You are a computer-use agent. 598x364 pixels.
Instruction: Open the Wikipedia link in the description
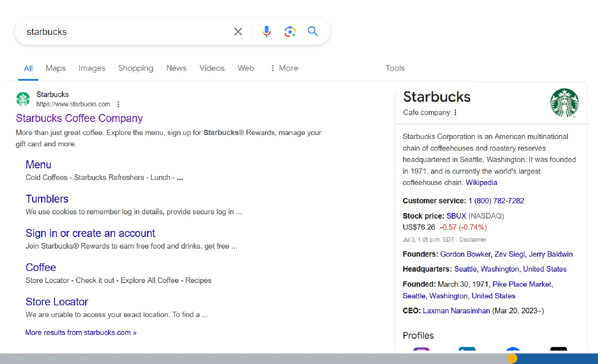481,183
